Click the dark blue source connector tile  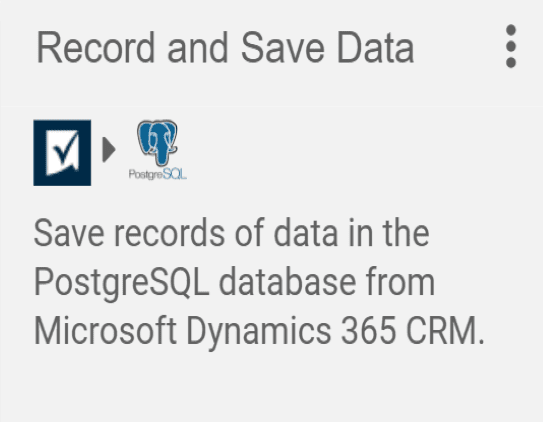tap(62, 153)
